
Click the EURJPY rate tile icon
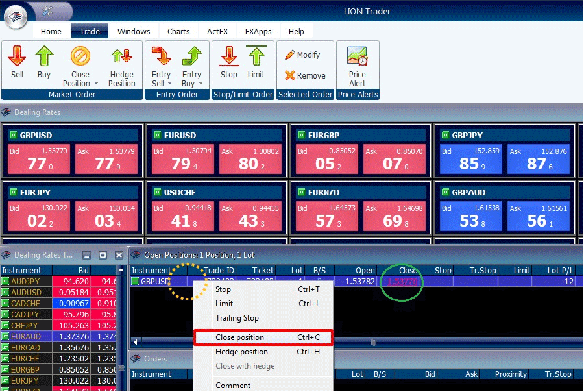[x=13, y=192]
